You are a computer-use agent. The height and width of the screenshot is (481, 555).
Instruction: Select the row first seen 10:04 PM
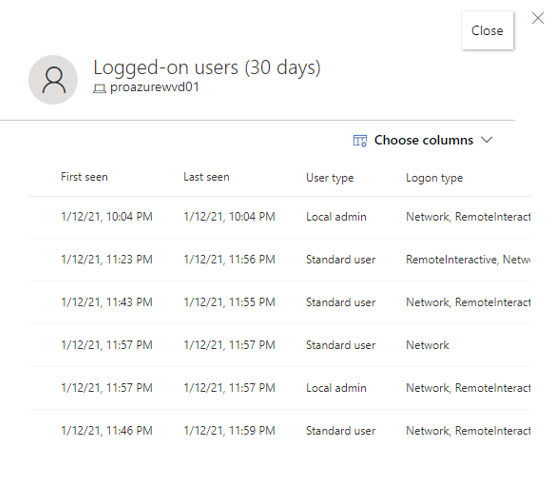[279, 217]
